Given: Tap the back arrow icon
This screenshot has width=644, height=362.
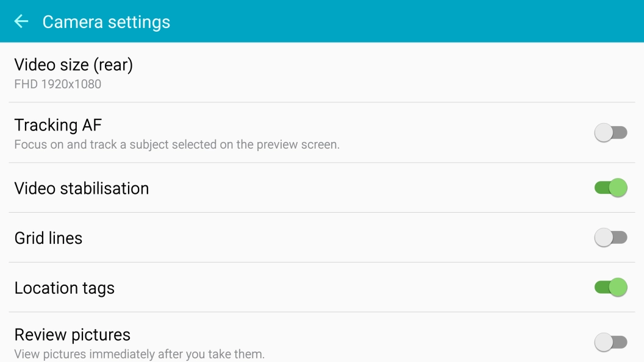Looking at the screenshot, I should tap(21, 22).
